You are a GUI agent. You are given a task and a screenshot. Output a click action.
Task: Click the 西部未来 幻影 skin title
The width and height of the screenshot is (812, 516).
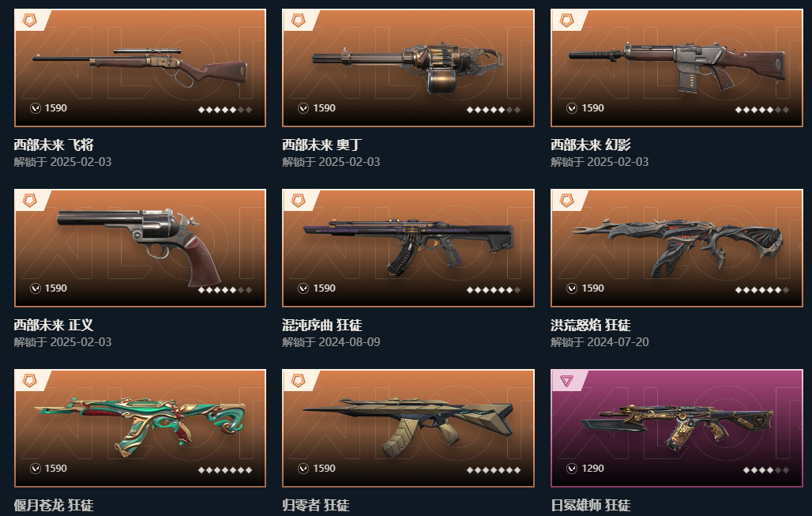click(591, 145)
